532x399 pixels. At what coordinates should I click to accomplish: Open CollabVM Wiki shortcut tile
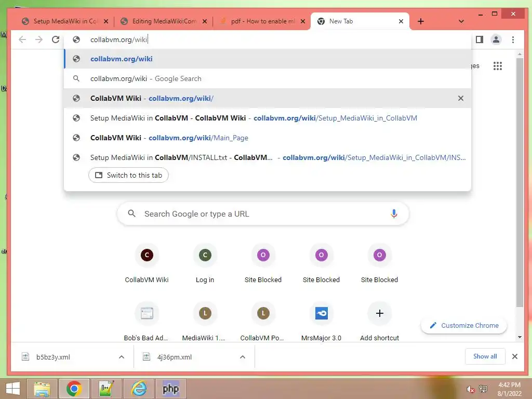(147, 264)
